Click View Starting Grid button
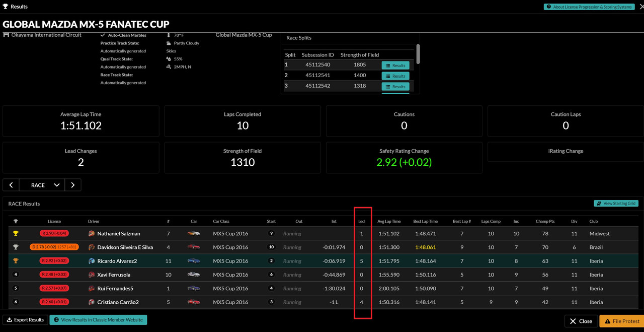 tap(616, 204)
